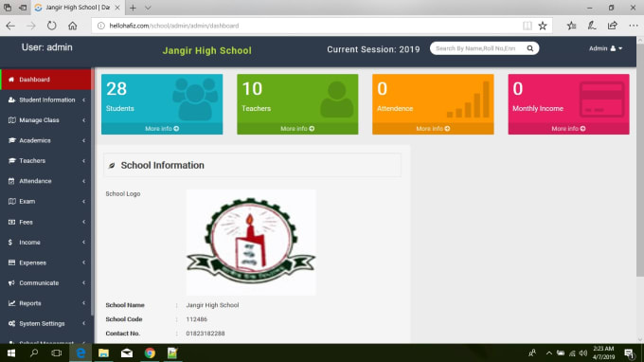Open More info on Teachers card
The image size is (644, 362).
tap(297, 129)
